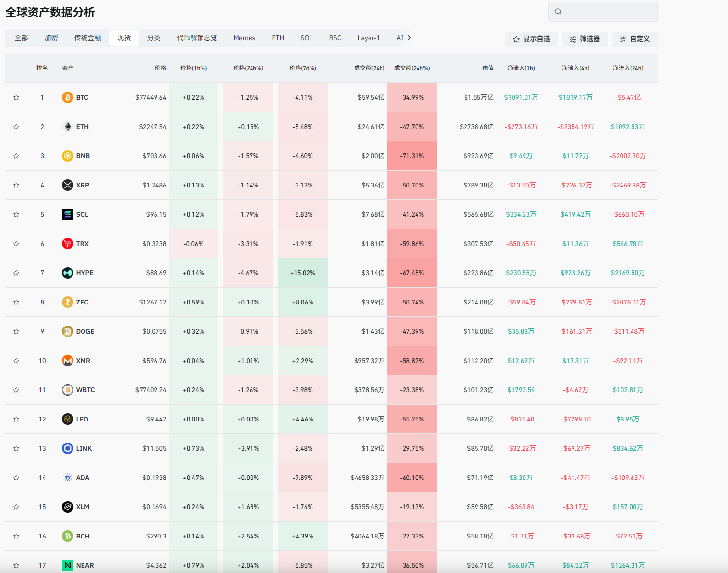Click the WBTC coin icon

pos(68,390)
